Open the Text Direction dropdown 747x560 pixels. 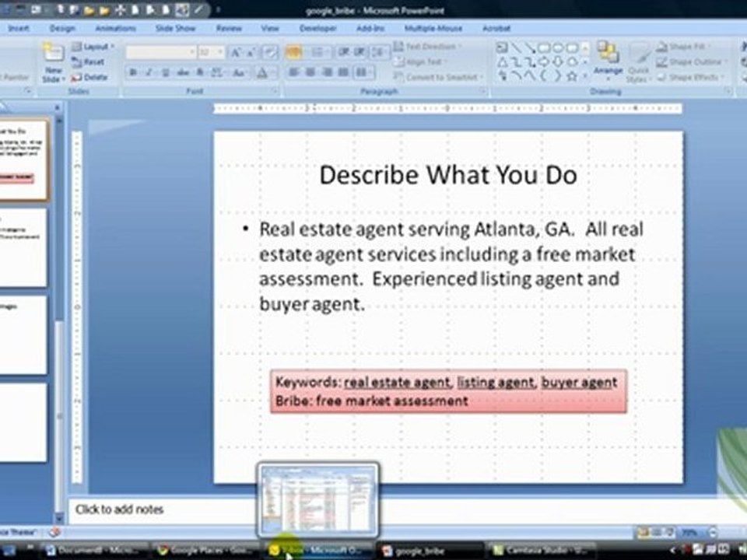coord(428,47)
